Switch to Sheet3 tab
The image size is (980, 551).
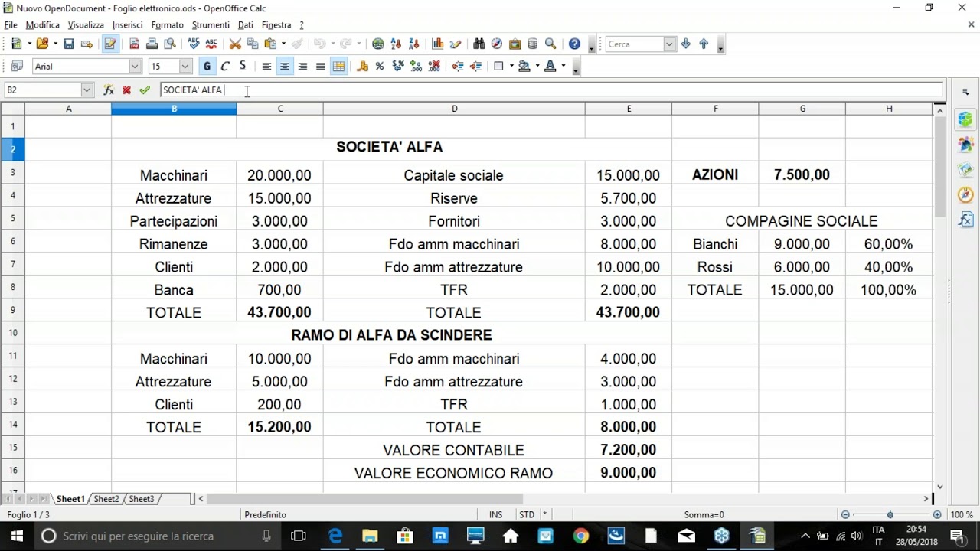(142, 499)
